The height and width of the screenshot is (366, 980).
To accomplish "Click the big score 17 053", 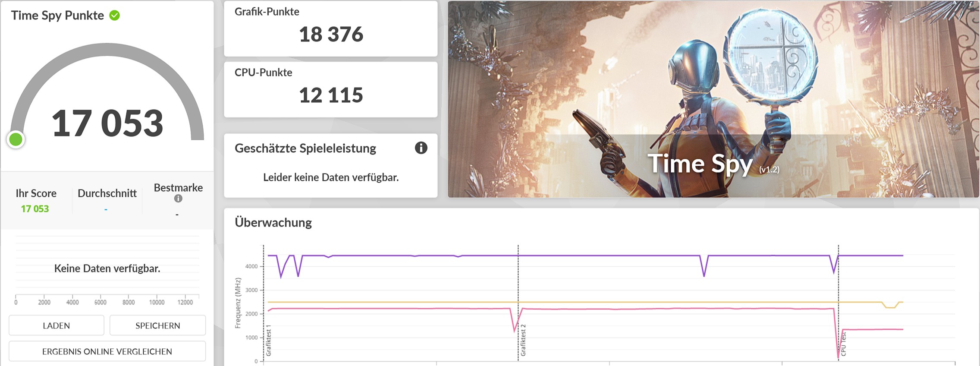I will click(107, 123).
